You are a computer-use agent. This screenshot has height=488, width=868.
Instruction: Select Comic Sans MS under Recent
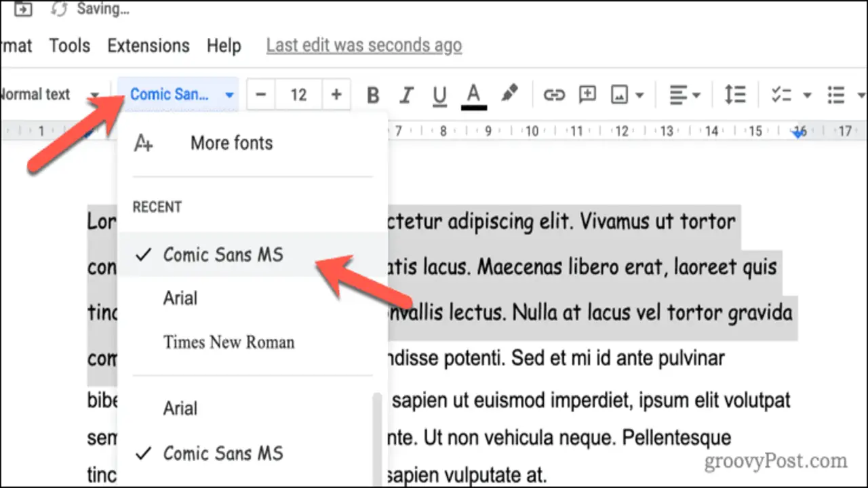point(252,255)
